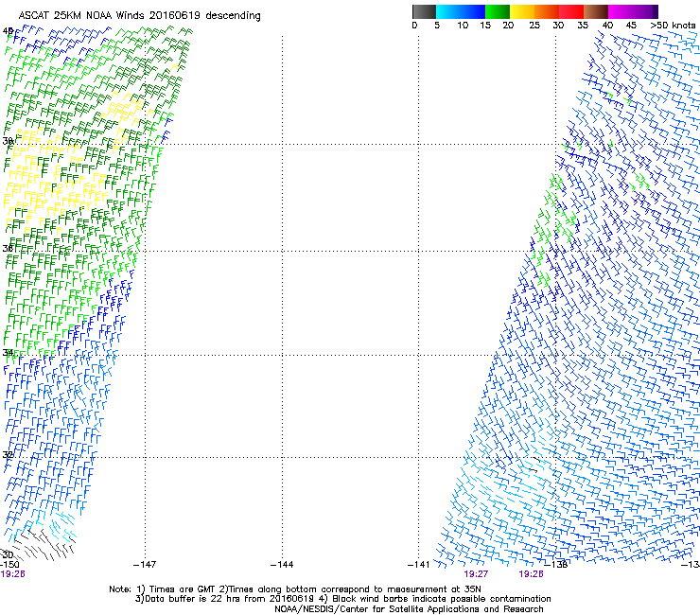Image resolution: width=700 pixels, height=615 pixels.
Task: Select the orange 25-30 knots color bar segment
Action: point(547,11)
